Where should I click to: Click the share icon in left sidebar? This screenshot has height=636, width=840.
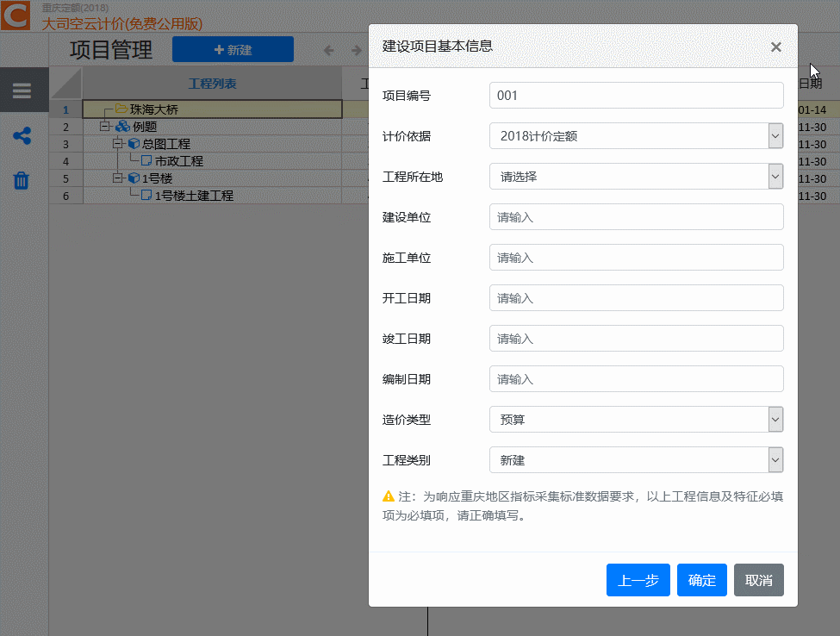coord(22,136)
